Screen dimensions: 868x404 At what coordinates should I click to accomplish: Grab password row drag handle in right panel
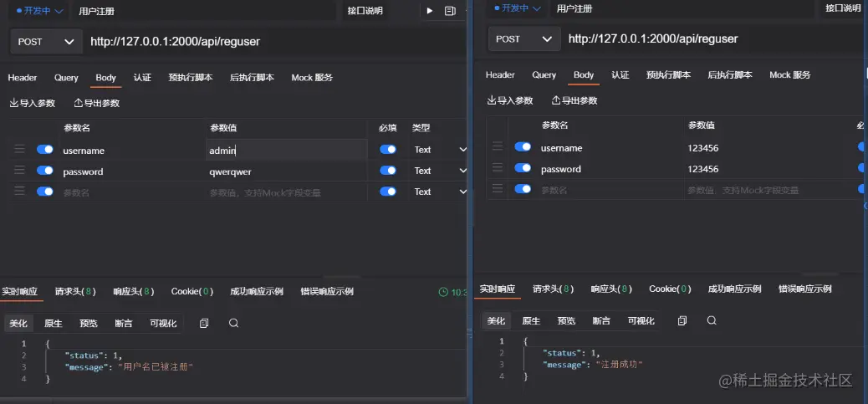498,167
